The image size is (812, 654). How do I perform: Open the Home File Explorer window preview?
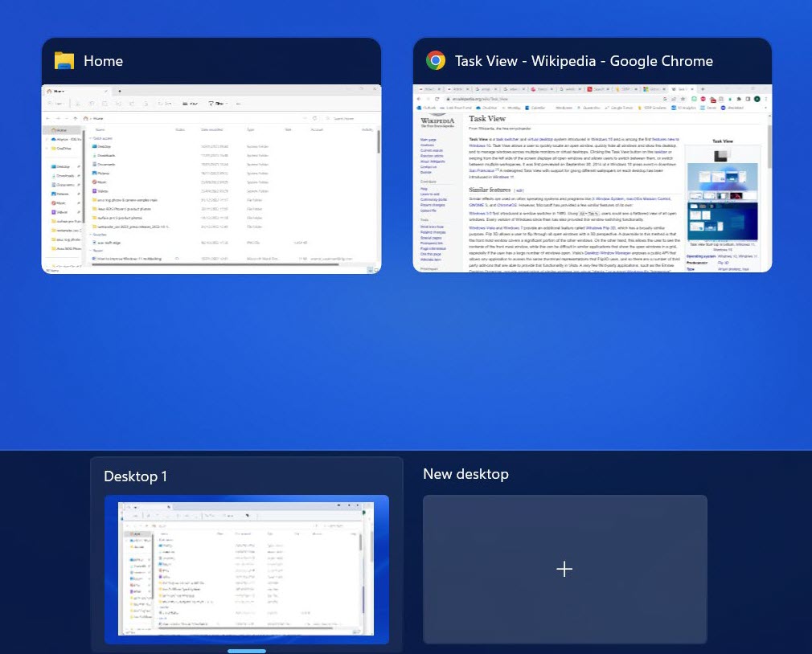[x=211, y=179]
